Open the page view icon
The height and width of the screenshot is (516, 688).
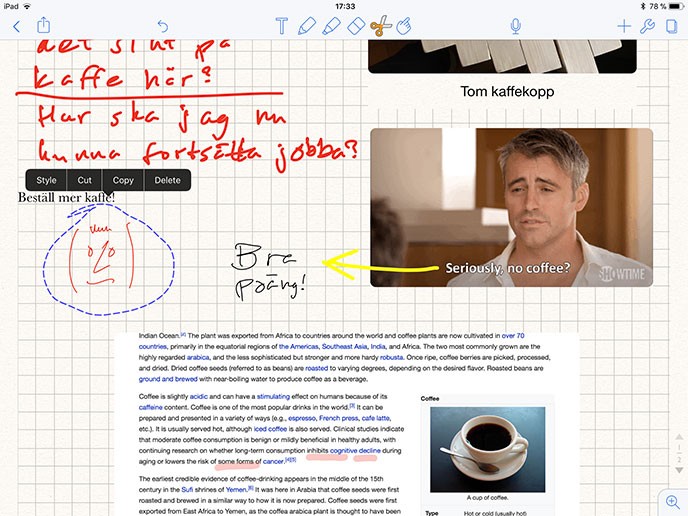[672, 26]
